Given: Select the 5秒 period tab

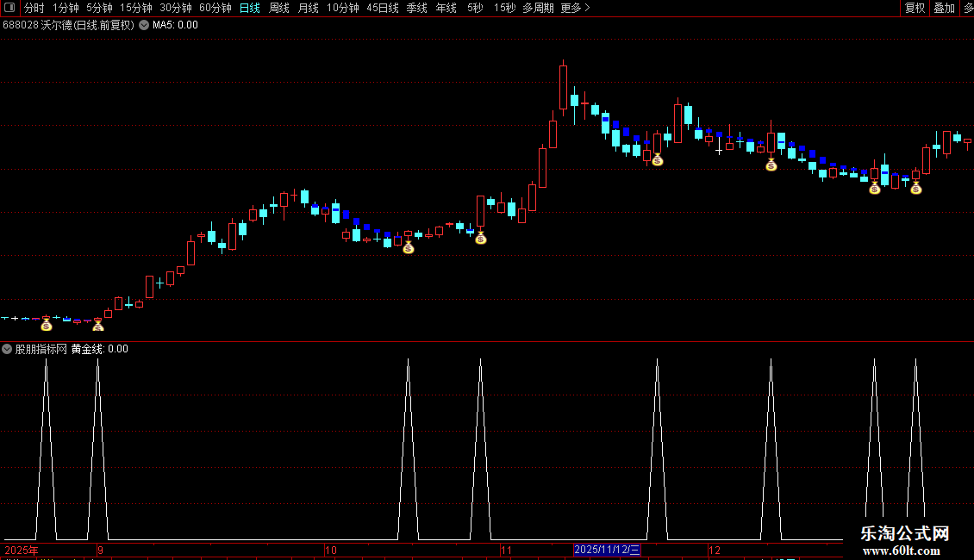Looking at the screenshot, I should (475, 8).
